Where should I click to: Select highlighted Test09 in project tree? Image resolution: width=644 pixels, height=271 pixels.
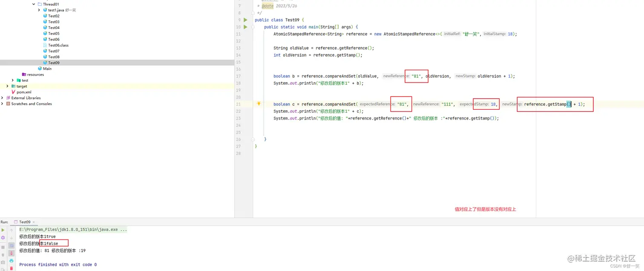54,63
